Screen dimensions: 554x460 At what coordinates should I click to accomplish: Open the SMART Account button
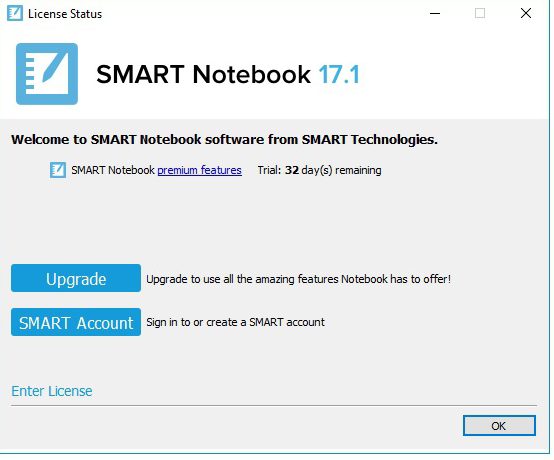(x=76, y=322)
